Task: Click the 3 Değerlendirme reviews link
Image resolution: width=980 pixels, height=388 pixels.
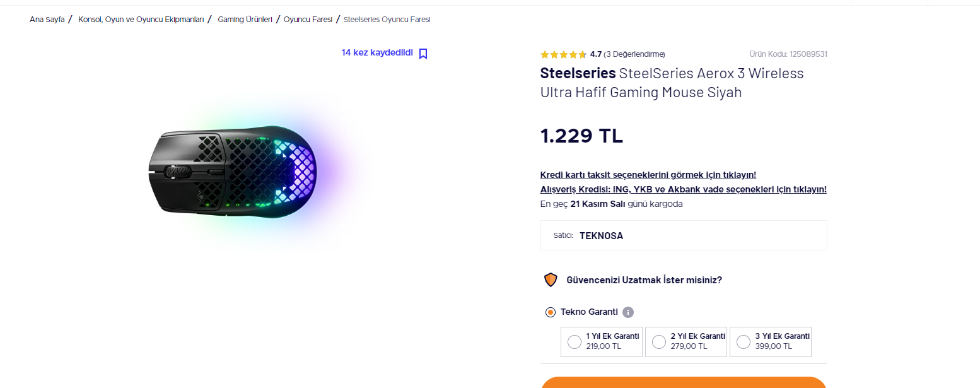Action: [x=634, y=54]
